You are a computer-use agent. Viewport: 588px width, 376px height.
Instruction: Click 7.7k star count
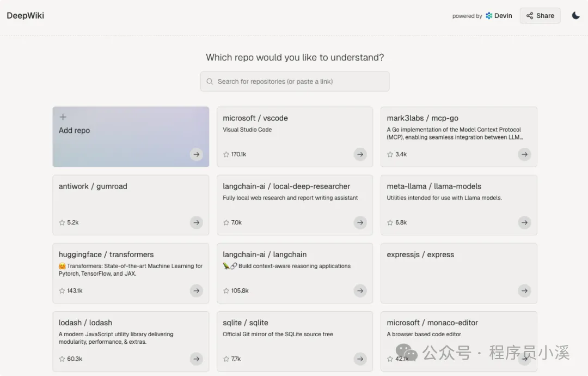(x=236, y=359)
